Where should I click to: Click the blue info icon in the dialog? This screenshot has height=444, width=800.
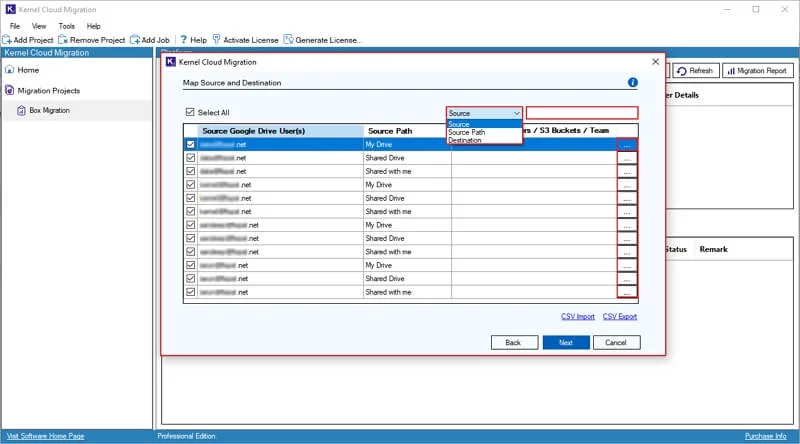point(633,82)
